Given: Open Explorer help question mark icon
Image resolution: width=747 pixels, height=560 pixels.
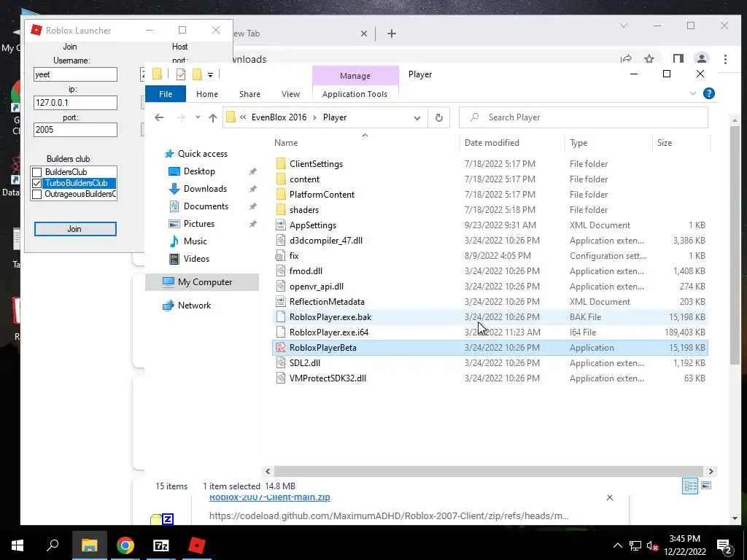Looking at the screenshot, I should 709,94.
